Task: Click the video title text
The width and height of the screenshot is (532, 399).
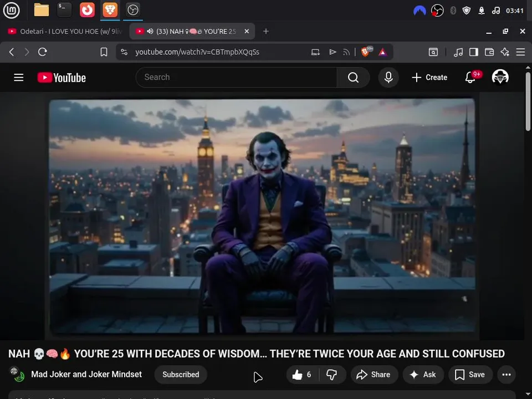Action: 257,354
